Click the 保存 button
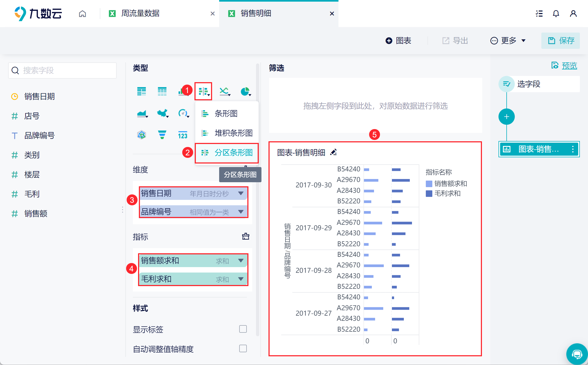This screenshot has height=365, width=588. coord(561,41)
